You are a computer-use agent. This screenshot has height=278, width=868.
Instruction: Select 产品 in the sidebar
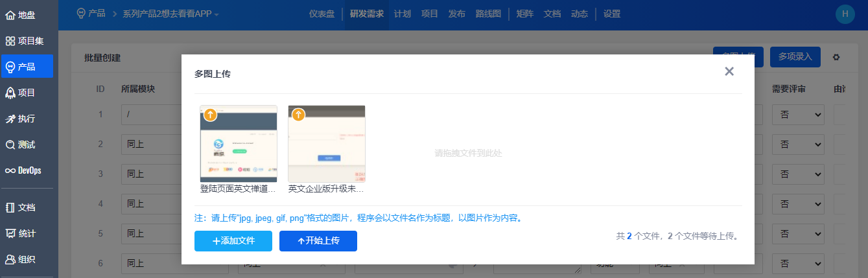tap(27, 66)
